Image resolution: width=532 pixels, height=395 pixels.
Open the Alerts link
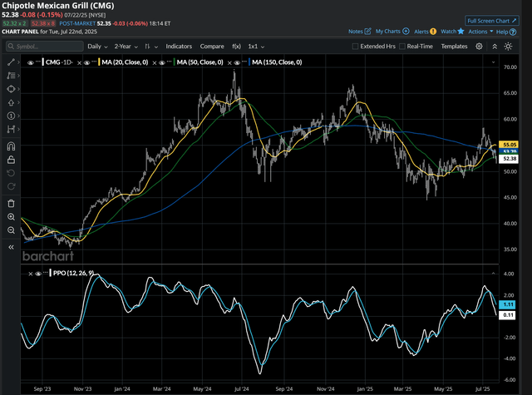pyautogui.click(x=421, y=32)
